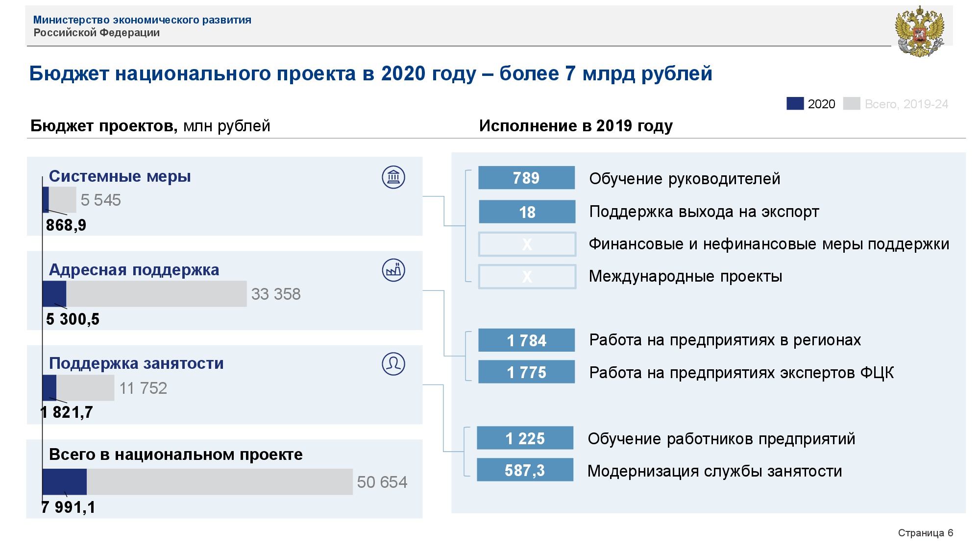Click the Russian coat of arms emblem
This screenshot has width=980, height=551.
coord(920,31)
